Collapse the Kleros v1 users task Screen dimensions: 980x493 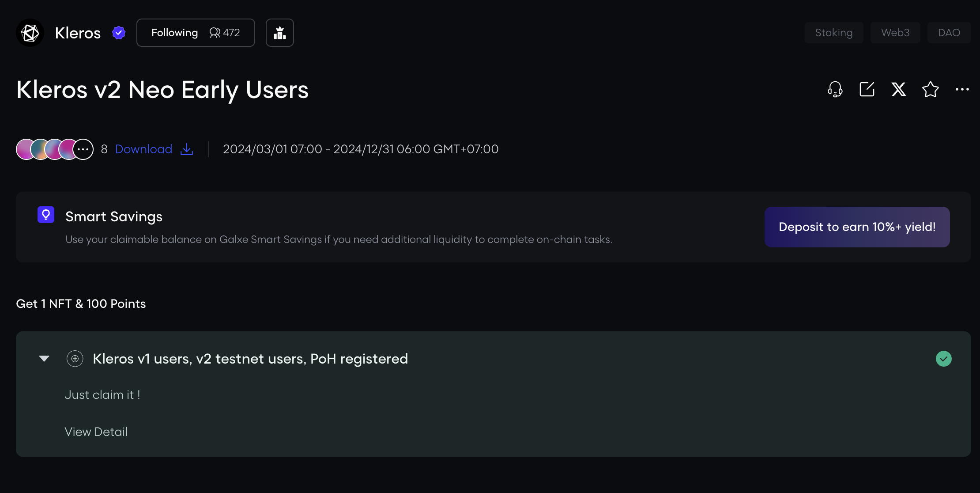tap(44, 358)
